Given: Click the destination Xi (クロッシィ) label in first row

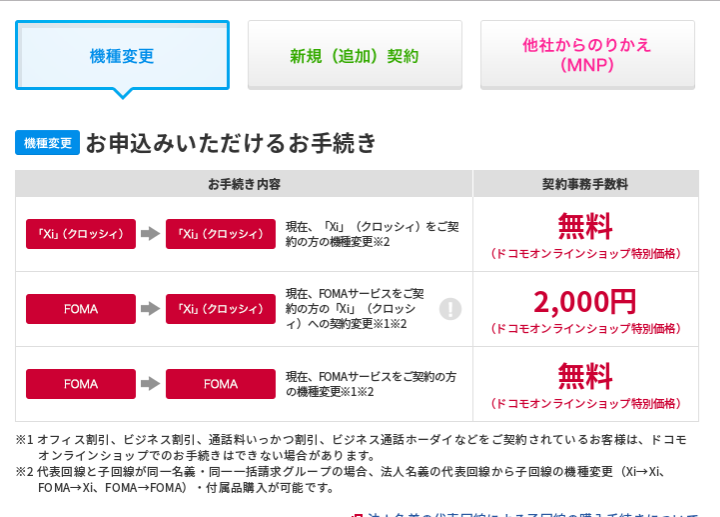Looking at the screenshot, I should [220, 234].
